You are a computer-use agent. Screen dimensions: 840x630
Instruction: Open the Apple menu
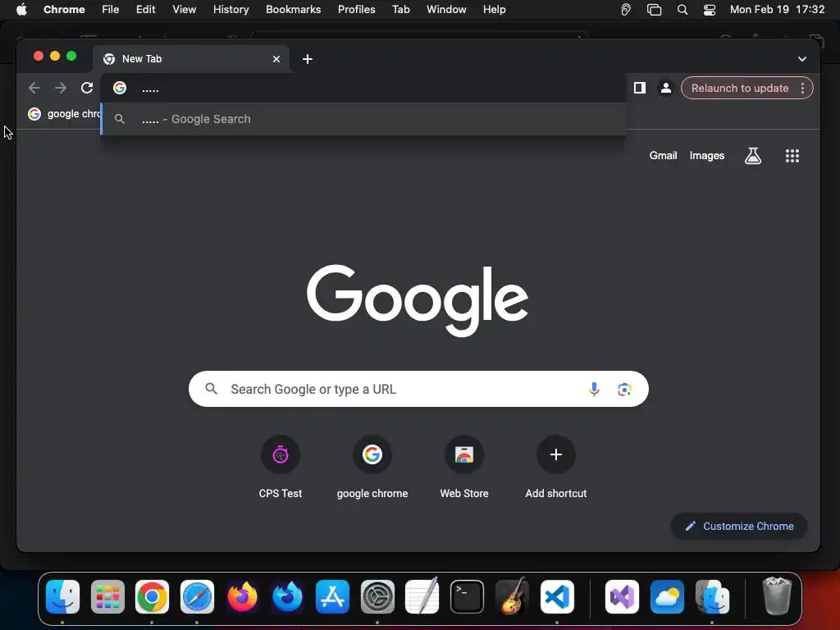[21, 10]
